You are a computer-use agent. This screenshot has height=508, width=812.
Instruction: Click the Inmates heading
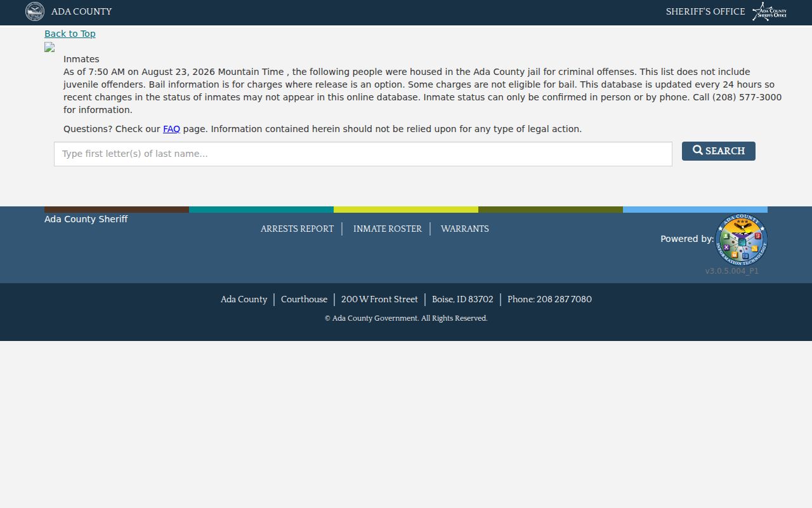pyautogui.click(x=81, y=59)
